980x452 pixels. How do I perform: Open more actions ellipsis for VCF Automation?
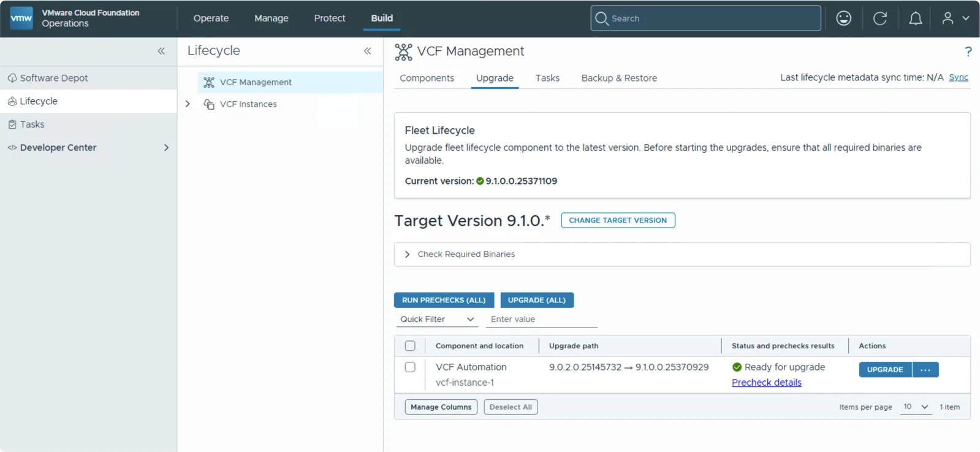coord(925,370)
